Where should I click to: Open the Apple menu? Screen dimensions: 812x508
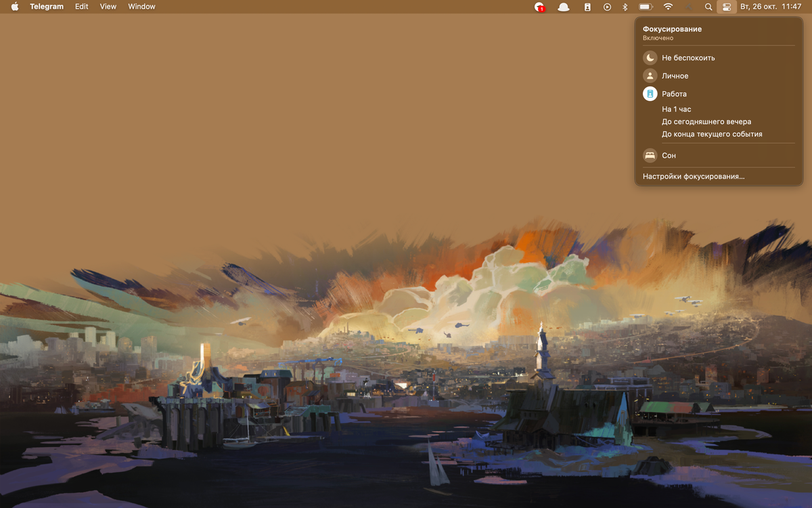15,7
